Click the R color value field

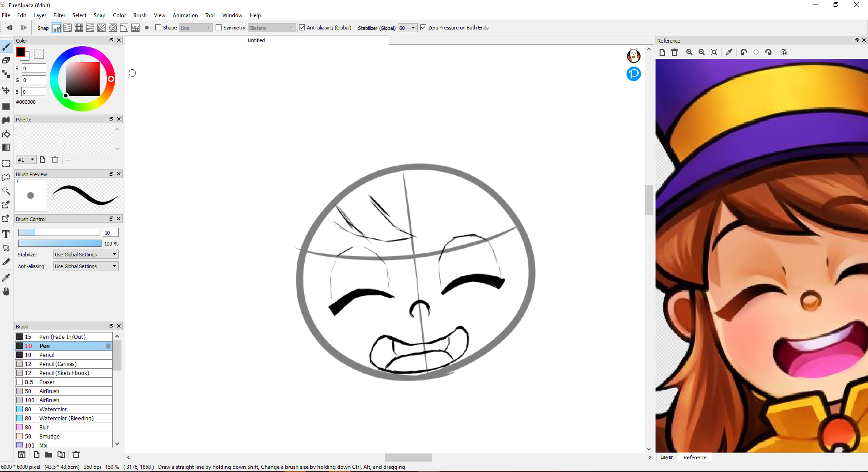34,68
